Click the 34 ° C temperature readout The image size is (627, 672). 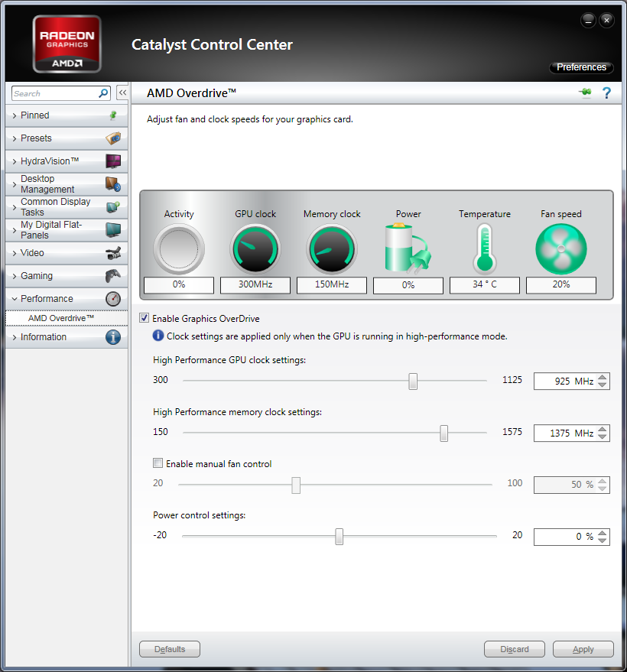click(x=485, y=284)
